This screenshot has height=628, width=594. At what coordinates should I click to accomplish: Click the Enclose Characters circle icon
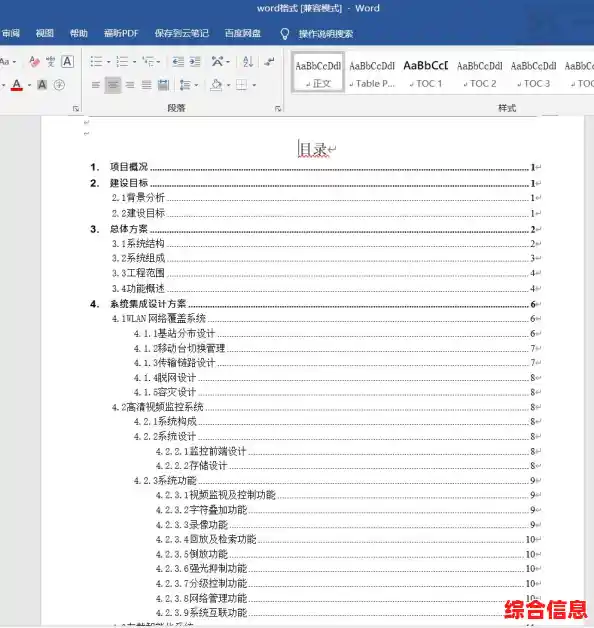[x=59, y=85]
